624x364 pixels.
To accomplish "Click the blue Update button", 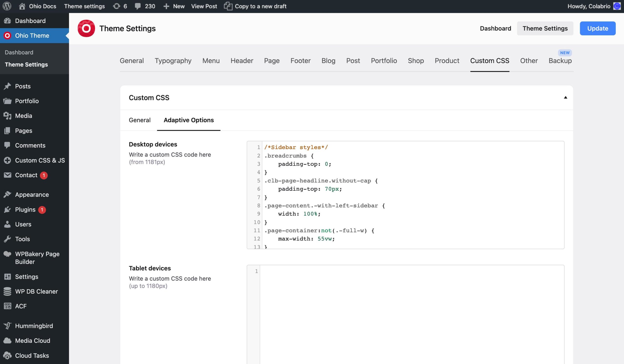I will (x=597, y=28).
